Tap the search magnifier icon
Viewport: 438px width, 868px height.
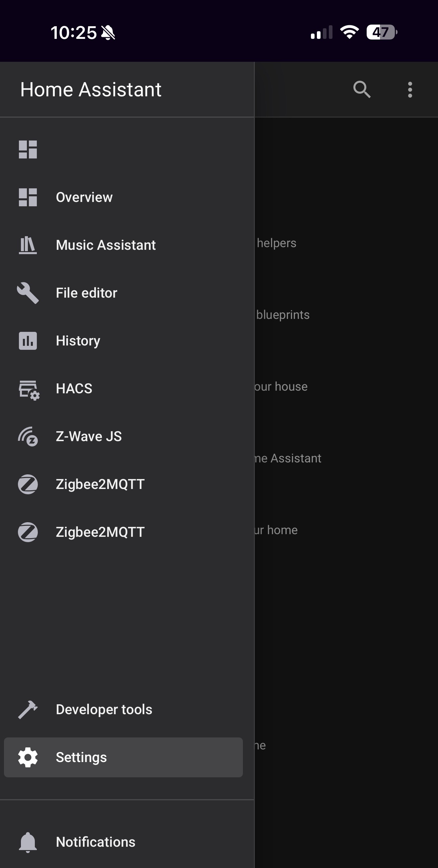362,90
